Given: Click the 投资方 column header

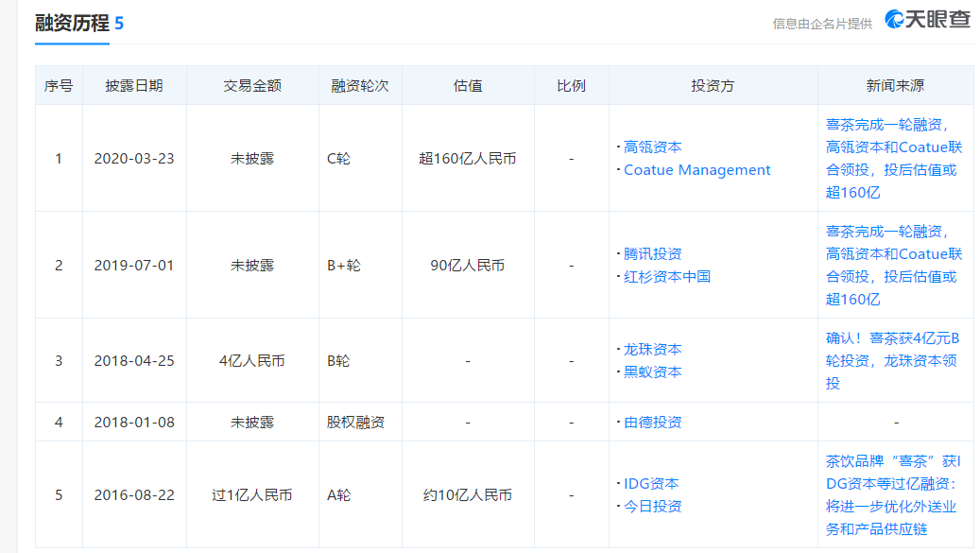Looking at the screenshot, I should tap(714, 86).
